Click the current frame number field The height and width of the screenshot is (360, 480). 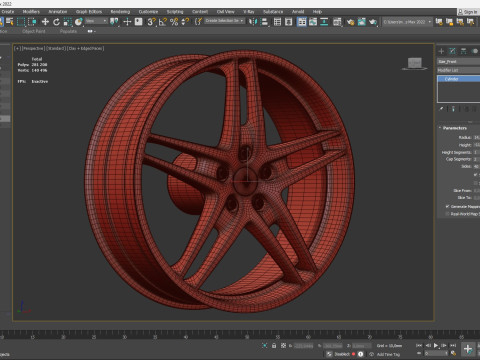[x=436, y=353]
